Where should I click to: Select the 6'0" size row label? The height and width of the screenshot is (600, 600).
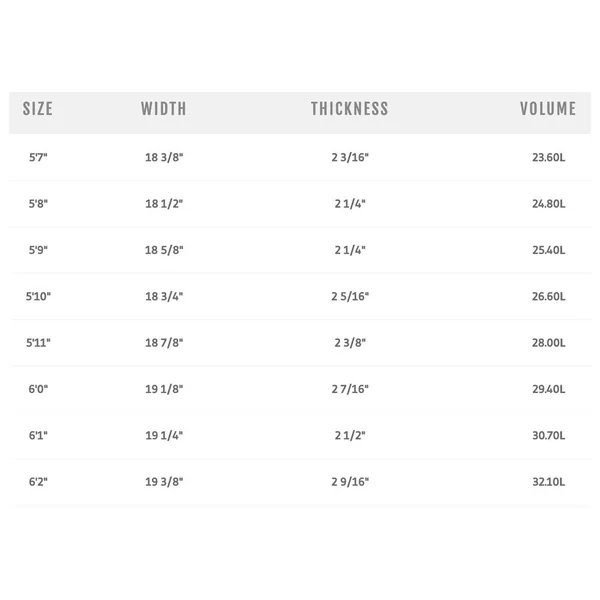38,389
